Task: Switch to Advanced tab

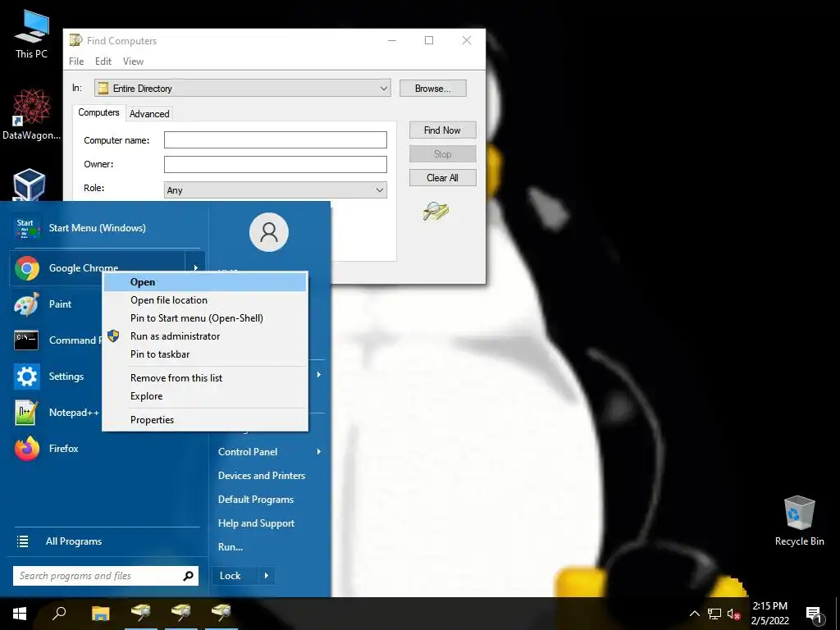Action: pyautogui.click(x=149, y=113)
